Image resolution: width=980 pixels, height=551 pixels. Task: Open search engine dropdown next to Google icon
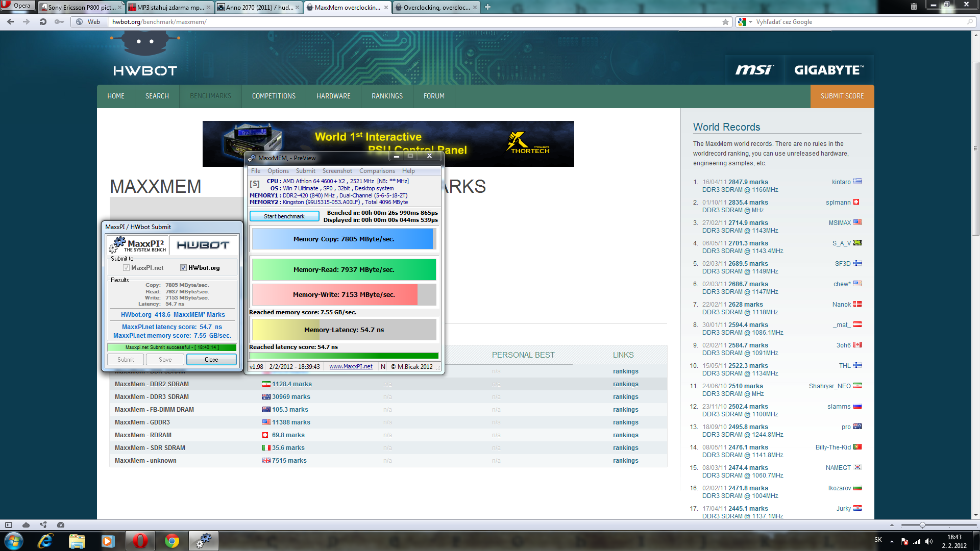point(750,22)
